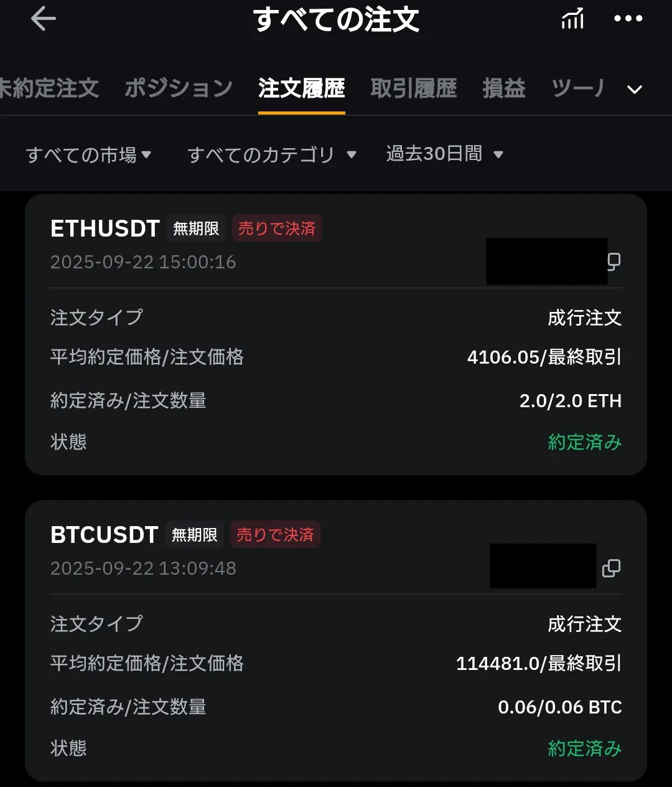The height and width of the screenshot is (787, 672).
Task: Select the 注文履歴 tab
Action: point(302,88)
